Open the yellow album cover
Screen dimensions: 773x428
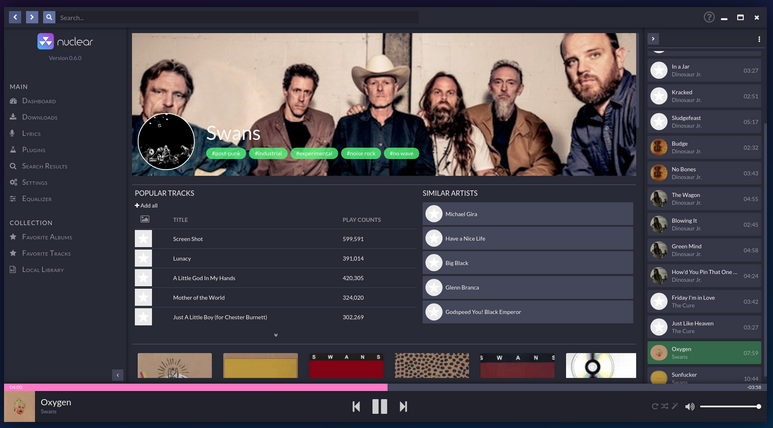pyautogui.click(x=260, y=365)
